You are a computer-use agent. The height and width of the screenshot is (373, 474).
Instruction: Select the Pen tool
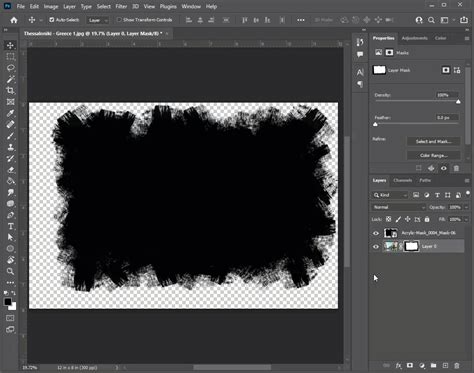pos(10,215)
